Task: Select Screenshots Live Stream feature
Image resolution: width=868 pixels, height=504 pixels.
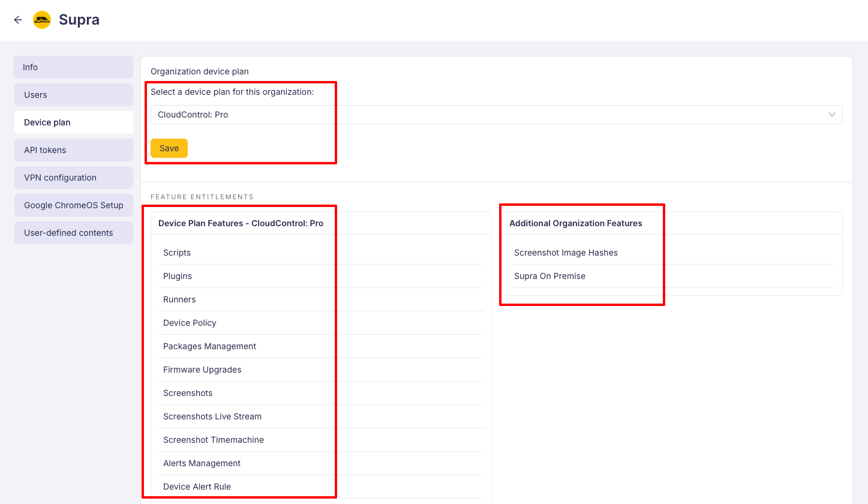Action: tap(212, 416)
